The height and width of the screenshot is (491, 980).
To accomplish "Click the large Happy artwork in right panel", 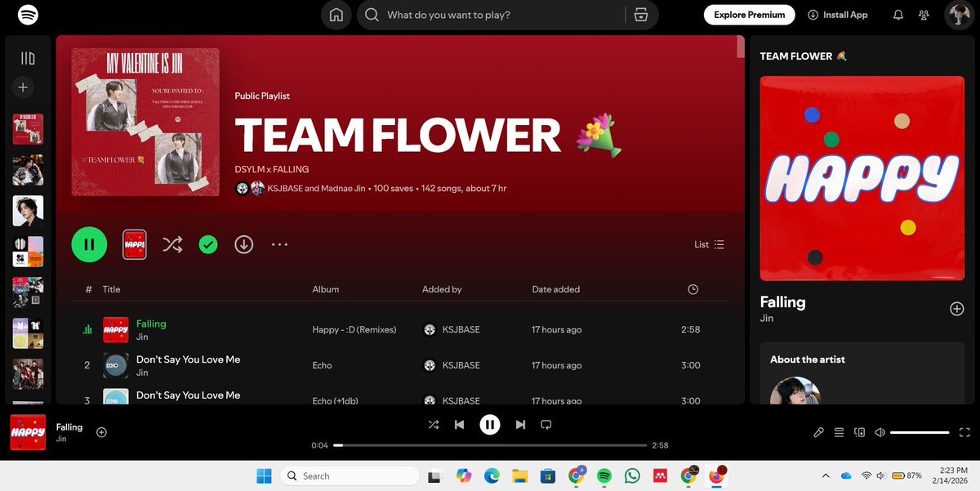I will point(862,178).
